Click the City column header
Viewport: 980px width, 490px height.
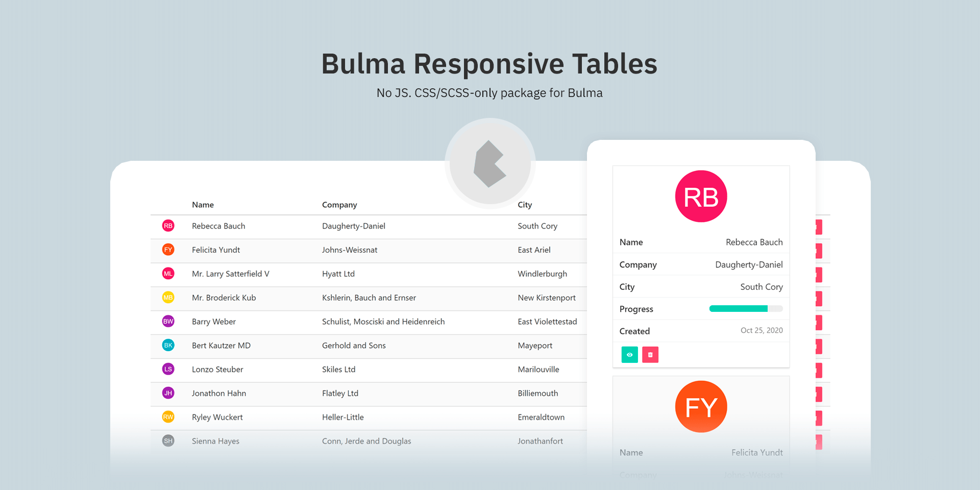[x=525, y=205]
